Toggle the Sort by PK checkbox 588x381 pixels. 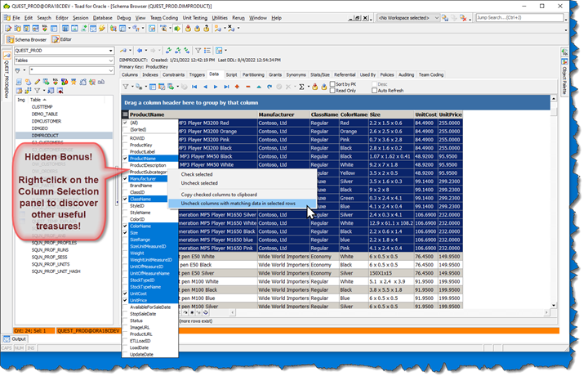pos(332,83)
